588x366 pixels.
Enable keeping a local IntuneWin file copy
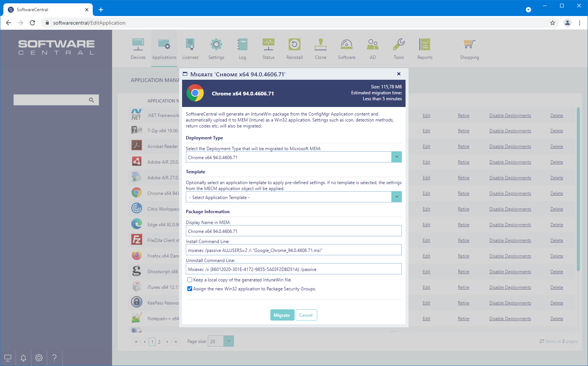coord(190,280)
